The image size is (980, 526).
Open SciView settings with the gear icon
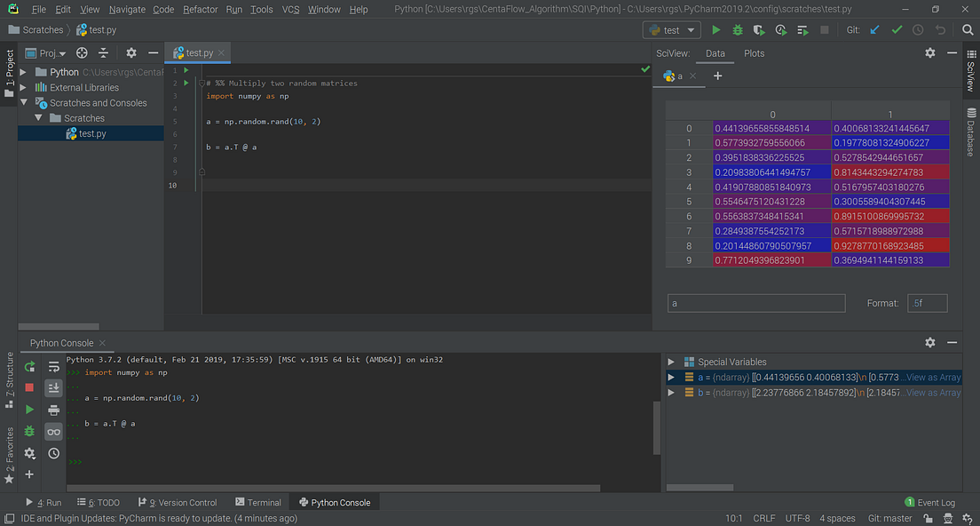pyautogui.click(x=929, y=53)
